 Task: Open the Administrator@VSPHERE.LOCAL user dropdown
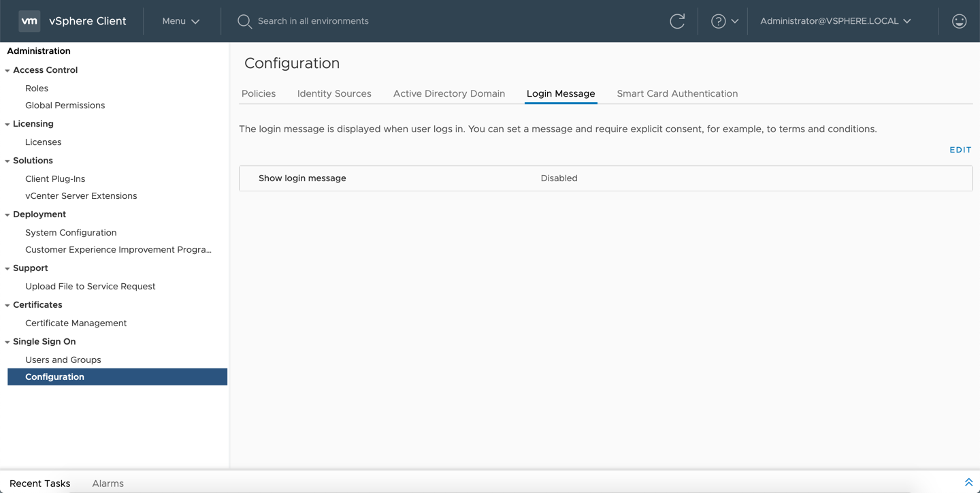coord(837,21)
